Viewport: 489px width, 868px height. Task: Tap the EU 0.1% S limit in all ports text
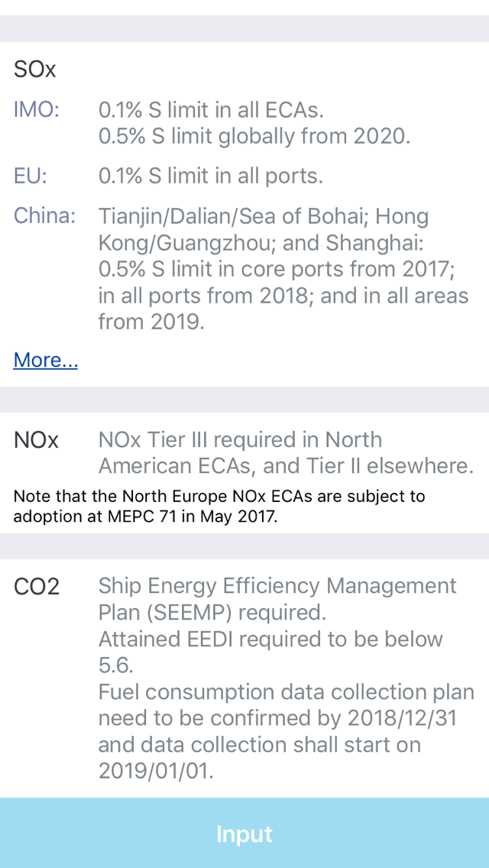pos(210,176)
